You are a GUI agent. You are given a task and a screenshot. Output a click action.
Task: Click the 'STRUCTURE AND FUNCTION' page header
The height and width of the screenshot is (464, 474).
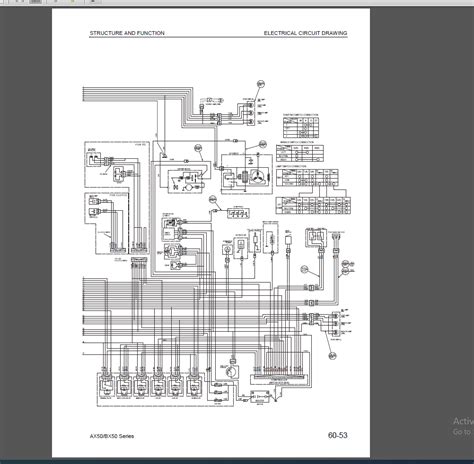[x=127, y=33]
